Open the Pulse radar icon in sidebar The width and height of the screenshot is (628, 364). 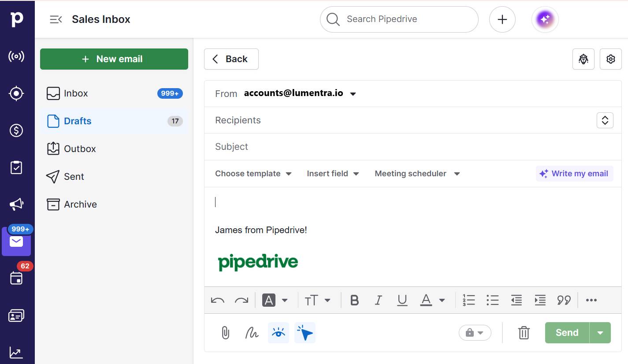pyautogui.click(x=16, y=56)
